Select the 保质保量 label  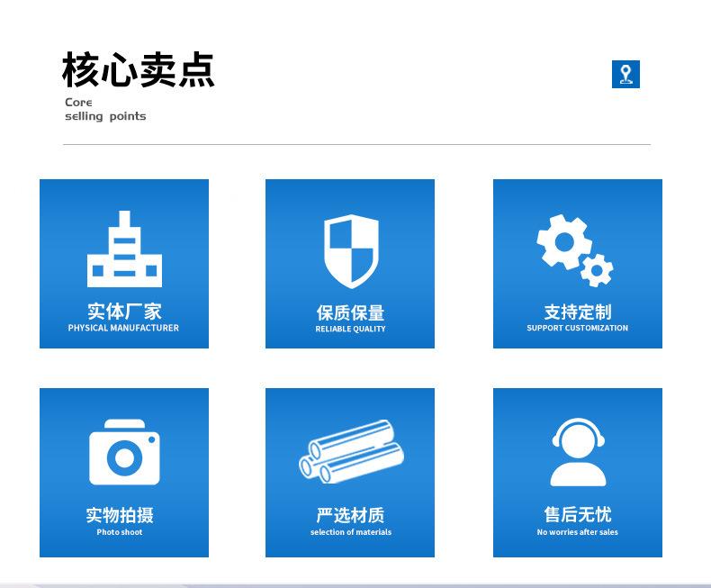(x=350, y=312)
